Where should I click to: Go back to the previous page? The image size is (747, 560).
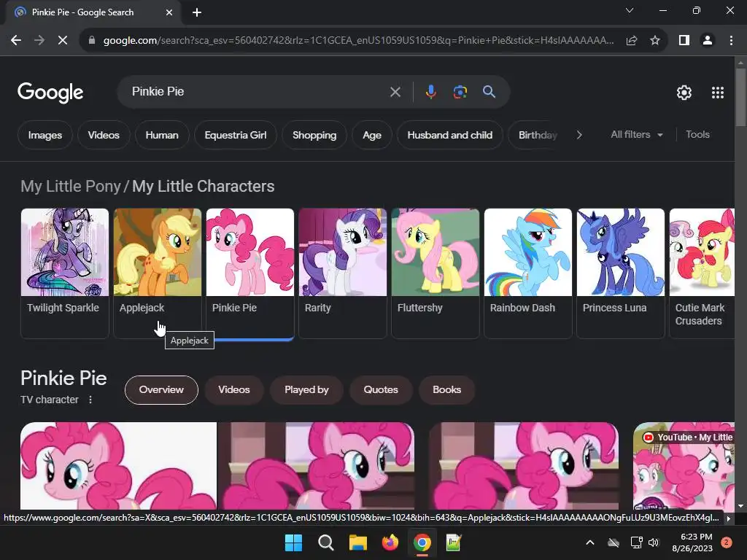point(16,41)
